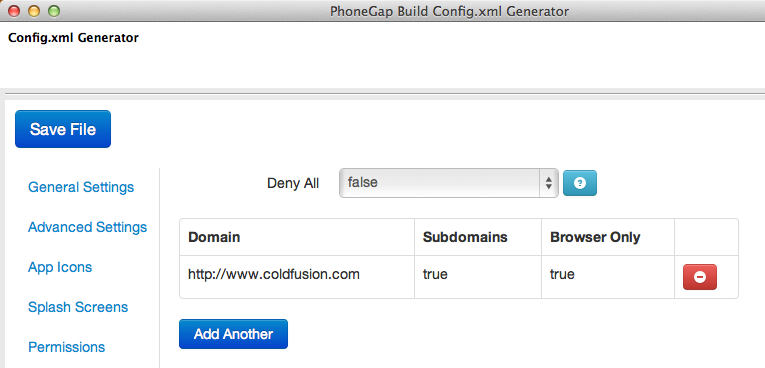Close the window with the red button
The height and width of the screenshot is (368, 765).
tap(14, 11)
